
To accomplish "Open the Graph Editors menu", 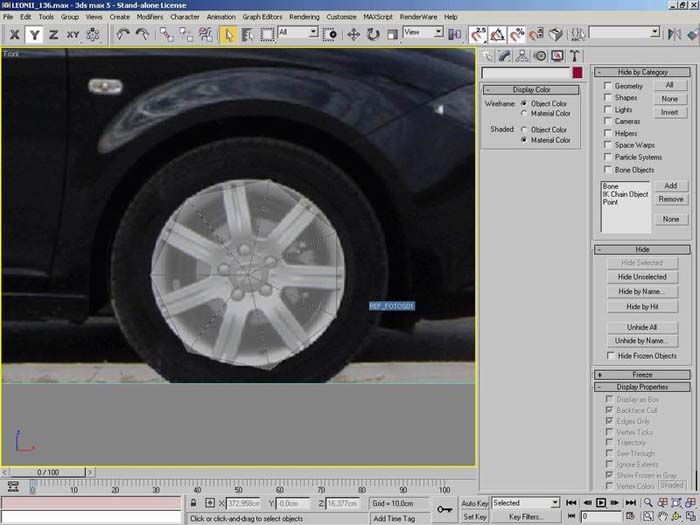I will 260,17.
